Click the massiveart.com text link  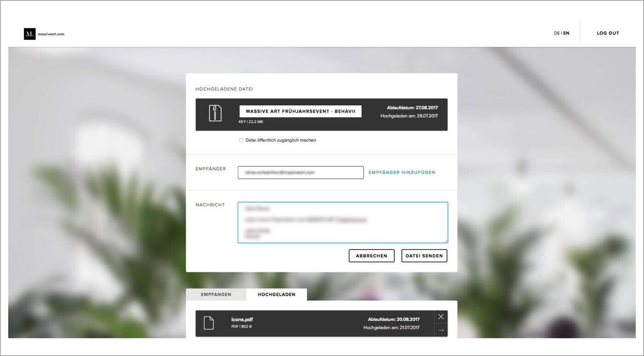point(51,34)
